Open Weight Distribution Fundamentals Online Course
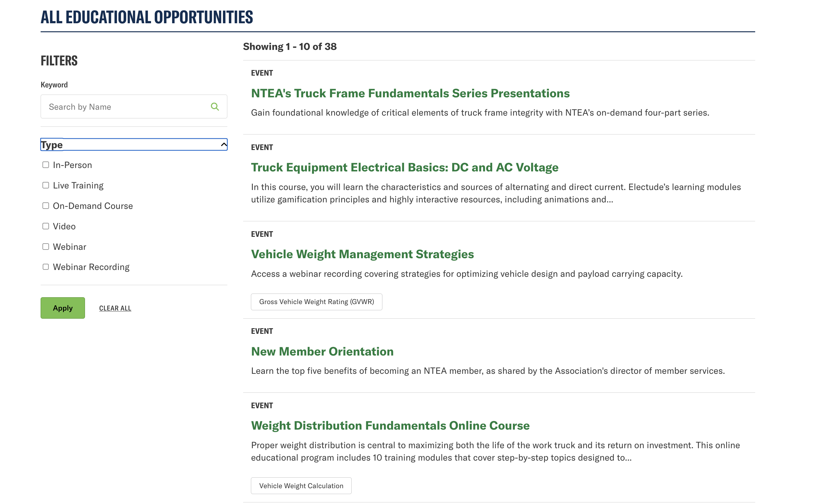The image size is (820, 504). (390, 425)
